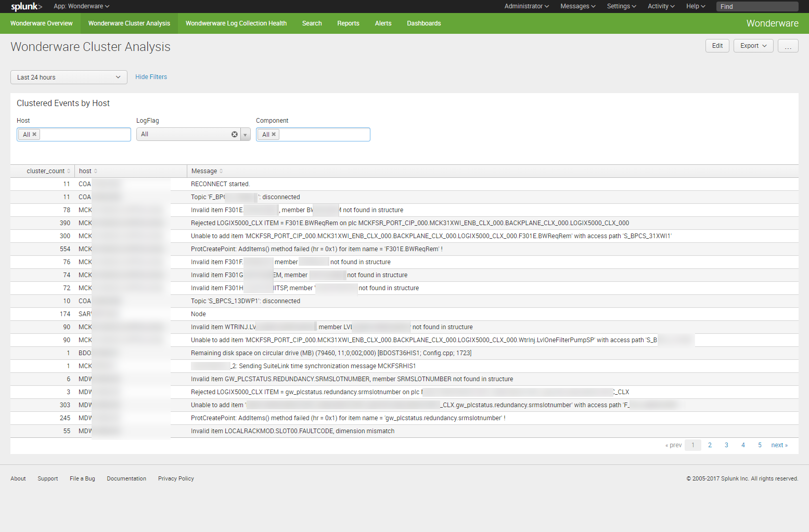
Task: Go to results page 3
Action: 726,445
